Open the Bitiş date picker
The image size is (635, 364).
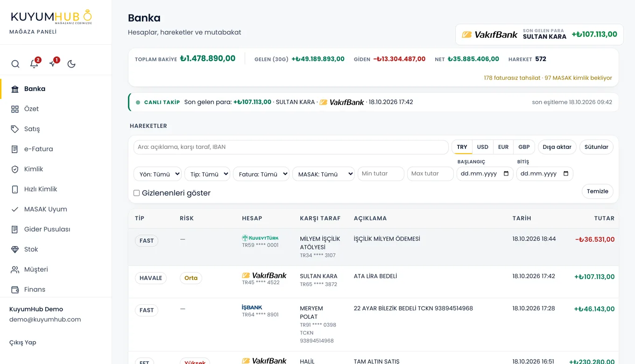tap(566, 174)
